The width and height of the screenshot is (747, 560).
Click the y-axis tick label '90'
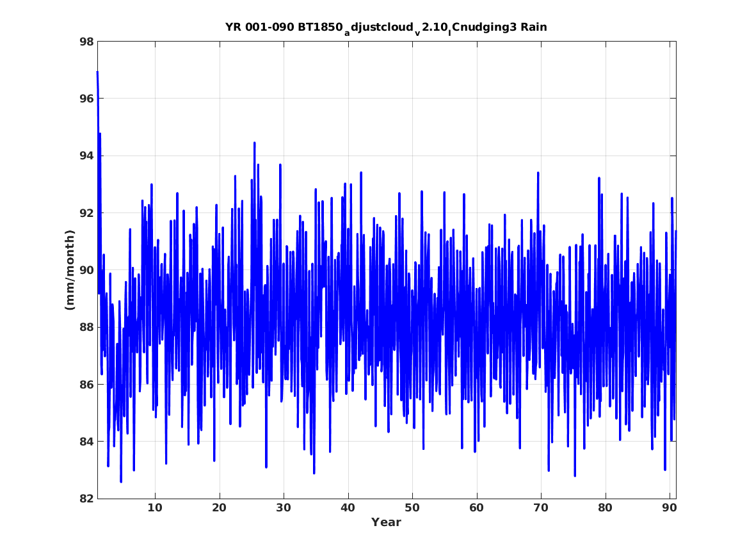86,270
